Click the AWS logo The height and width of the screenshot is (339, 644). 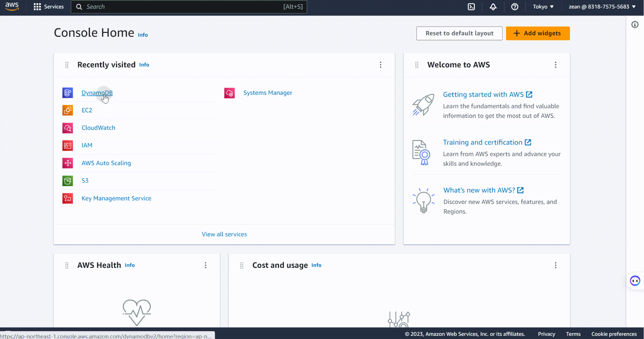coord(12,6)
